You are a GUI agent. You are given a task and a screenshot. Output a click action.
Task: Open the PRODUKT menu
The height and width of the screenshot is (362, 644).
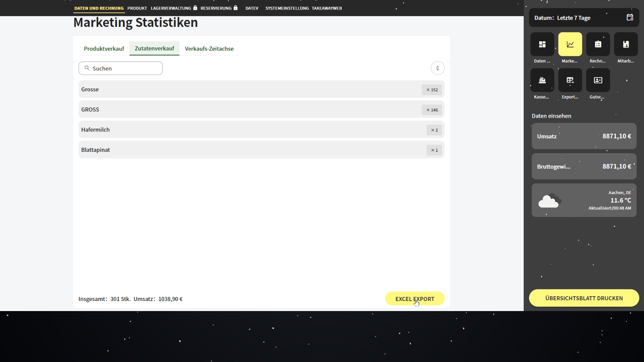click(137, 8)
